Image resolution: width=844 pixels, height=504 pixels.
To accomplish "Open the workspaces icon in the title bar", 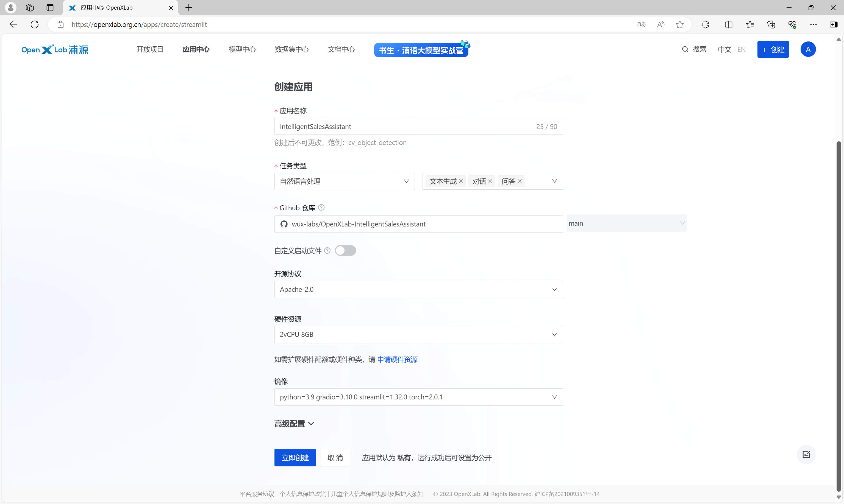I will (x=30, y=7).
